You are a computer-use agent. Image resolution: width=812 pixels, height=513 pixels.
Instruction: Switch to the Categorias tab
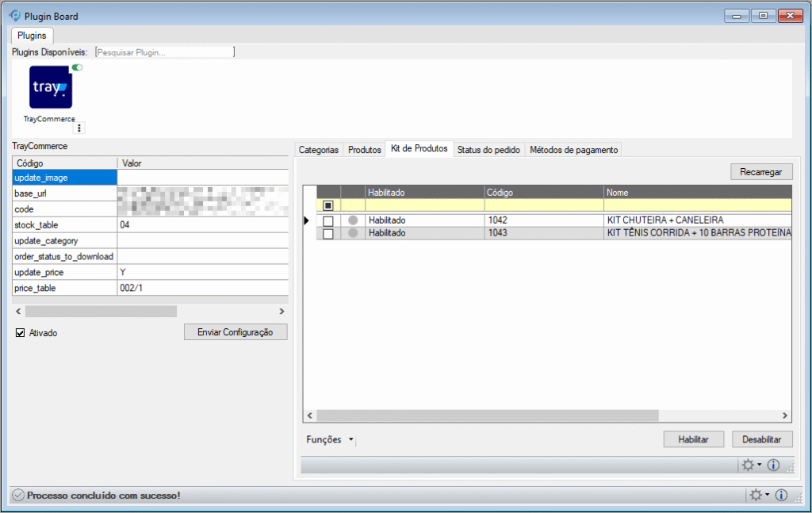pyautogui.click(x=319, y=150)
